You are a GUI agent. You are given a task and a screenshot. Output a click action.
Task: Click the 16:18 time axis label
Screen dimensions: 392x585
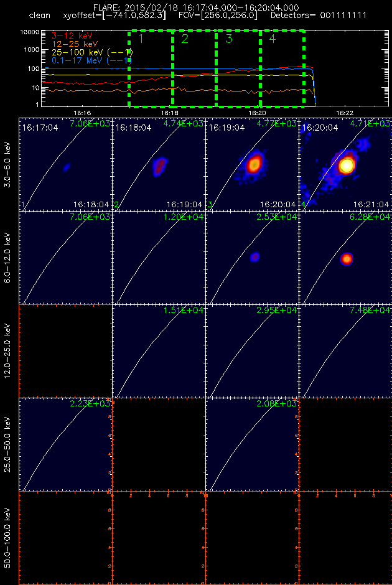click(x=169, y=112)
